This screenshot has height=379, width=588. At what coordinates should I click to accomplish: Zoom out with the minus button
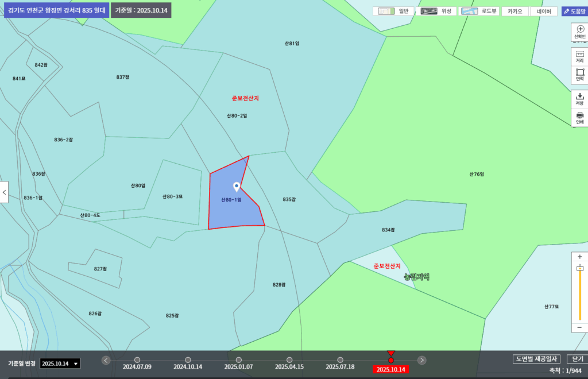[x=579, y=327]
